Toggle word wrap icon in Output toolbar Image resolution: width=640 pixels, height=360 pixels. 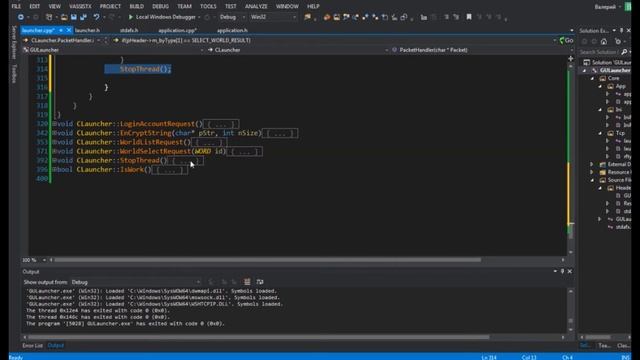pos(260,282)
